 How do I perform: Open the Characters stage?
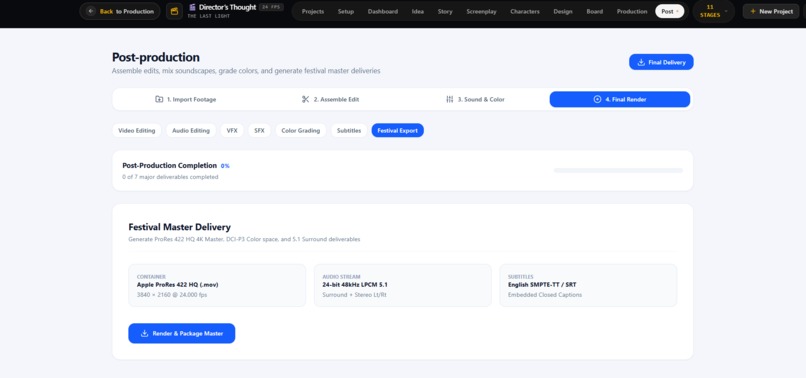pyautogui.click(x=525, y=11)
